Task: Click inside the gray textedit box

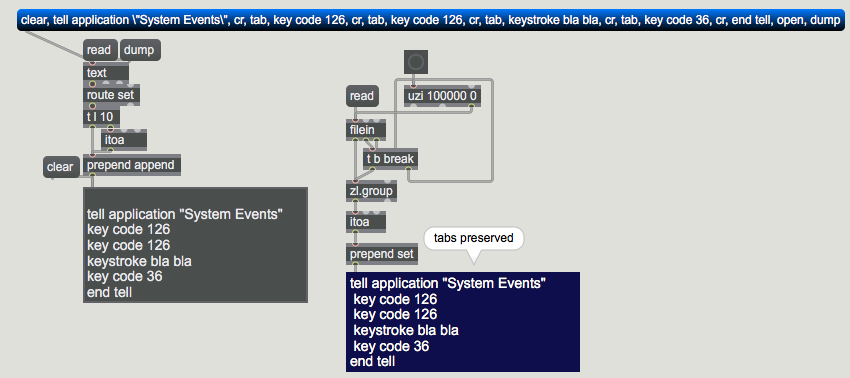Action: coord(196,245)
